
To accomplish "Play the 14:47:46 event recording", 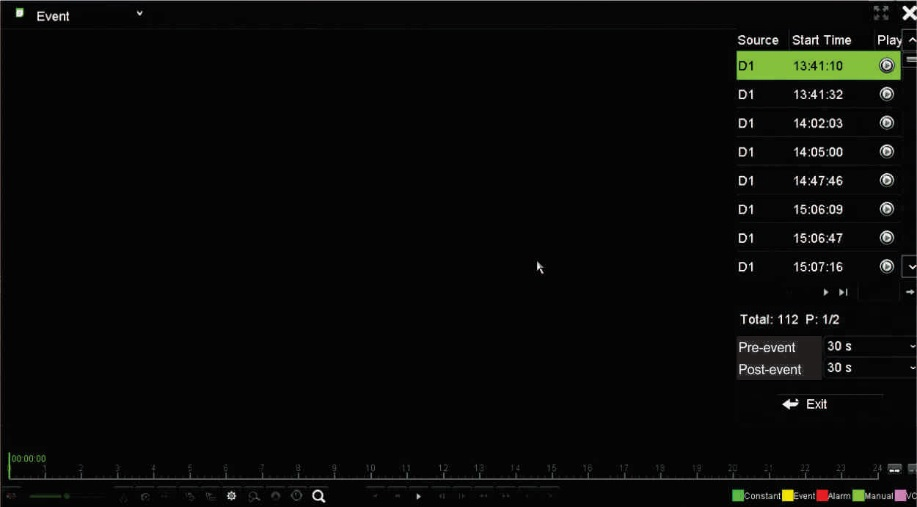I will tap(887, 180).
